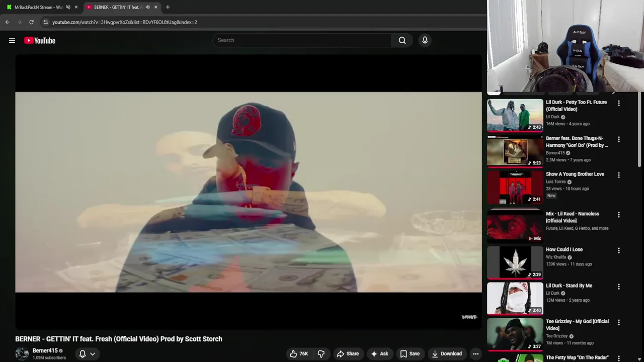644x362 pixels.
Task: Open title Lil Durk - Petty Too Ft. Future
Action: click(x=577, y=106)
